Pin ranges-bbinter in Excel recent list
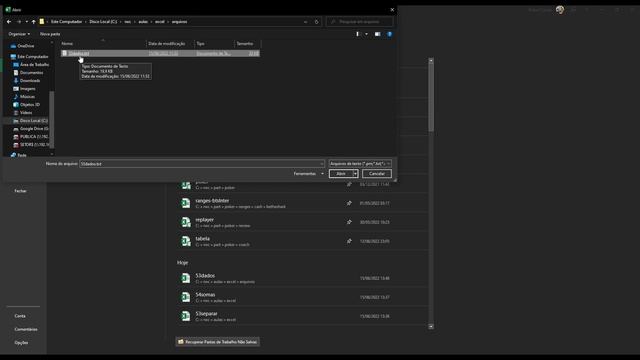The height and width of the screenshot is (360, 640). (349, 203)
